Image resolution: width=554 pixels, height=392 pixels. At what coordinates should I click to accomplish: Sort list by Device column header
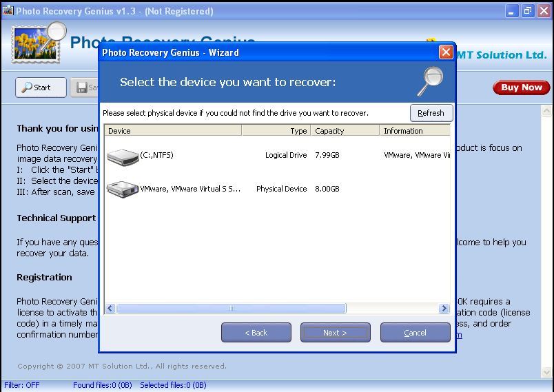pos(172,130)
